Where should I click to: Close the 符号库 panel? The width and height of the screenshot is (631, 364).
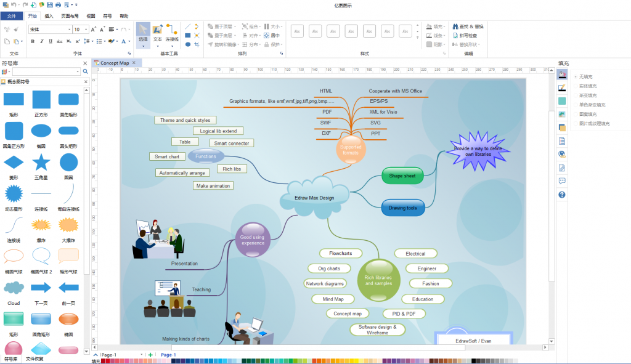coord(85,63)
